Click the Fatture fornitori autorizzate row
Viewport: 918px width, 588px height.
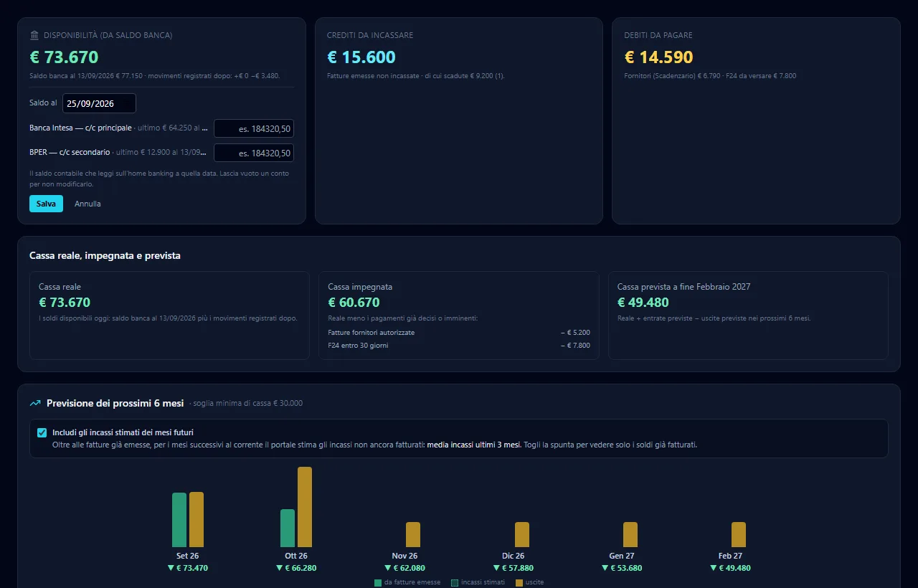coord(459,333)
